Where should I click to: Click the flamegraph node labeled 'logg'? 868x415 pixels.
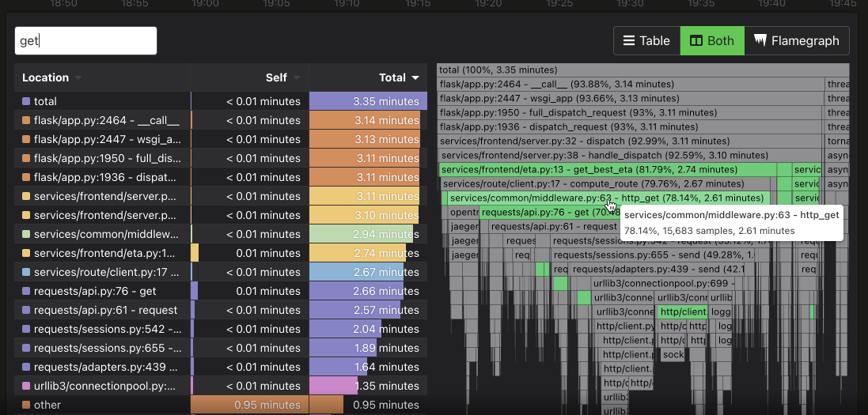(x=722, y=312)
